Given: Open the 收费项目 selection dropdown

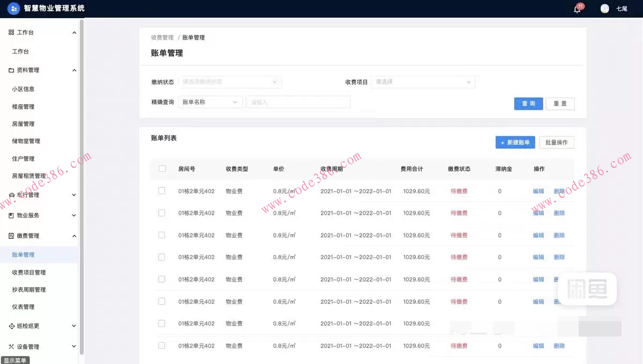Looking at the screenshot, I should tap(423, 82).
